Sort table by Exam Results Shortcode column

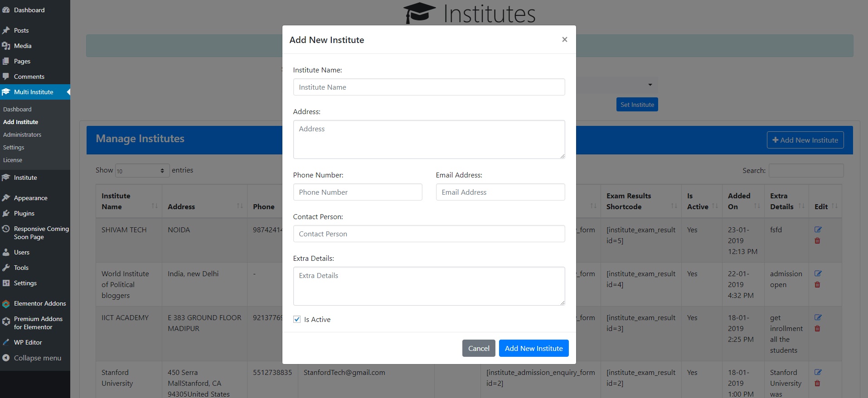(x=641, y=201)
